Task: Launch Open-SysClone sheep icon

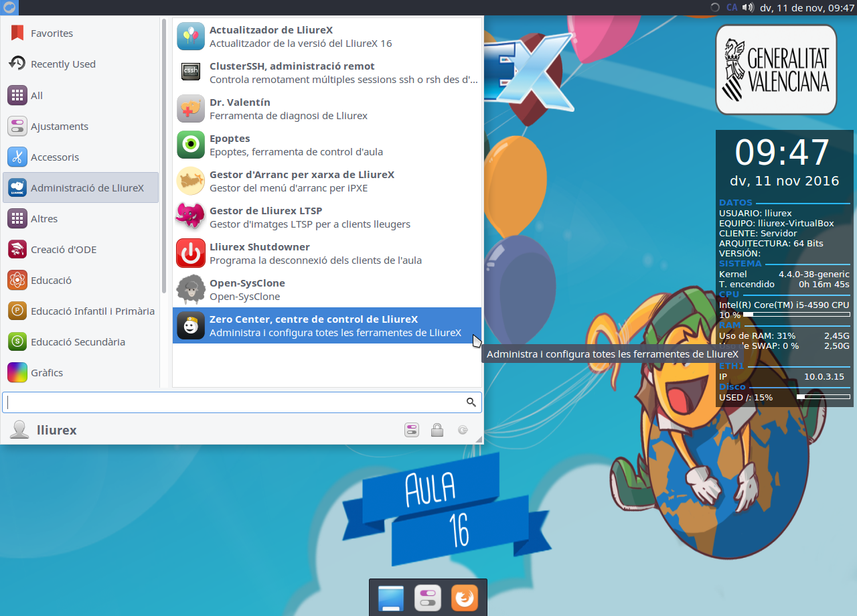Action: [191, 289]
